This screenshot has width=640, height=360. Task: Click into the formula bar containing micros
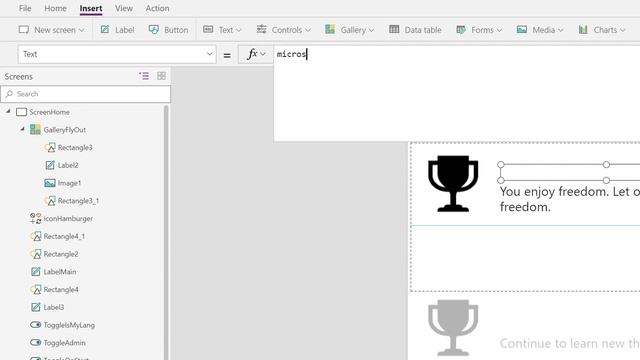click(x=457, y=93)
